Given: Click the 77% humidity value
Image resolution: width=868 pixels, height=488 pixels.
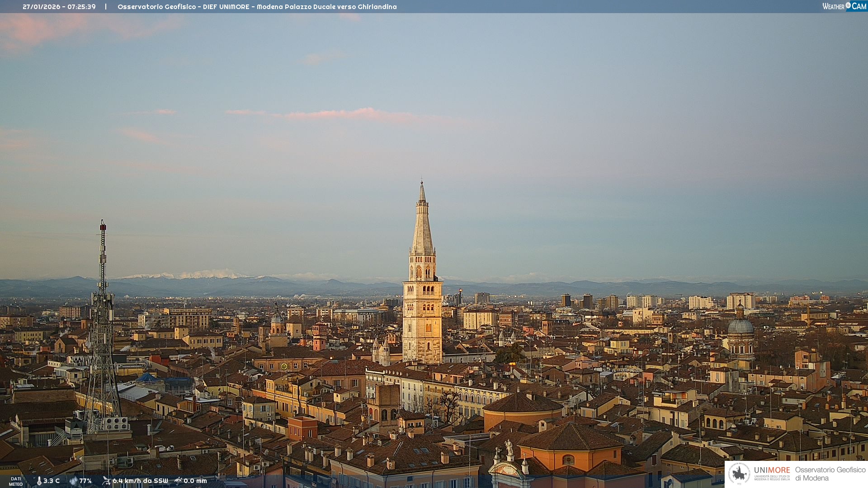Looking at the screenshot, I should 85,481.
